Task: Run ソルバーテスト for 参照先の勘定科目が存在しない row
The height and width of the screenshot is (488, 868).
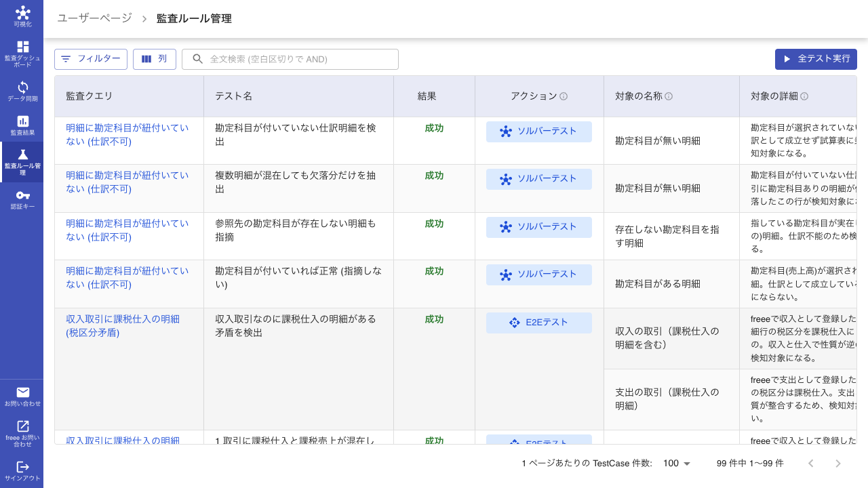Action: pyautogui.click(x=539, y=227)
